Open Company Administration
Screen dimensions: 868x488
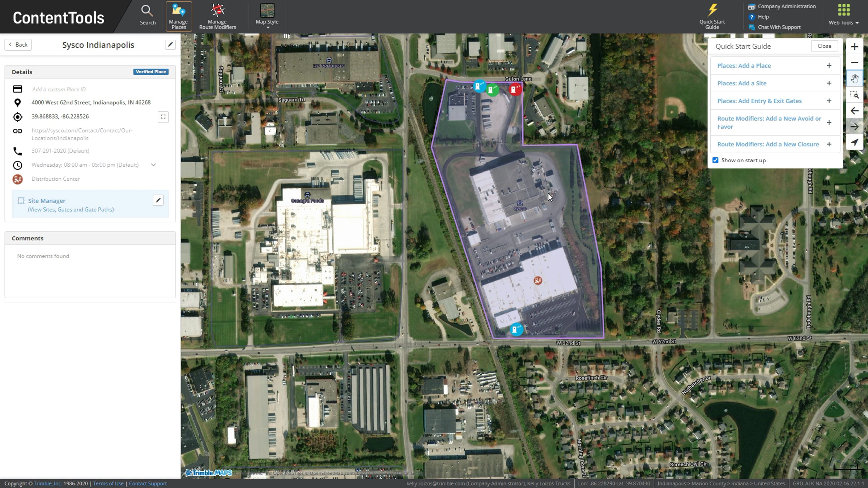[786, 7]
